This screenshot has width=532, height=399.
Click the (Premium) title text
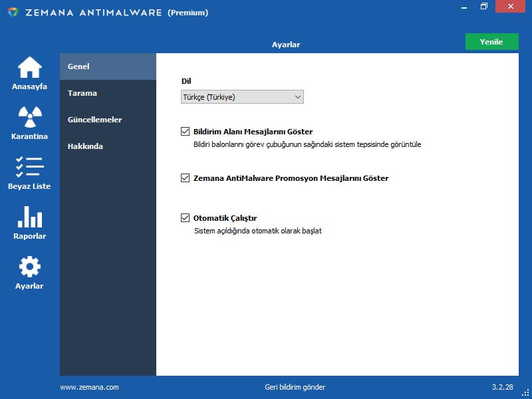(x=188, y=13)
